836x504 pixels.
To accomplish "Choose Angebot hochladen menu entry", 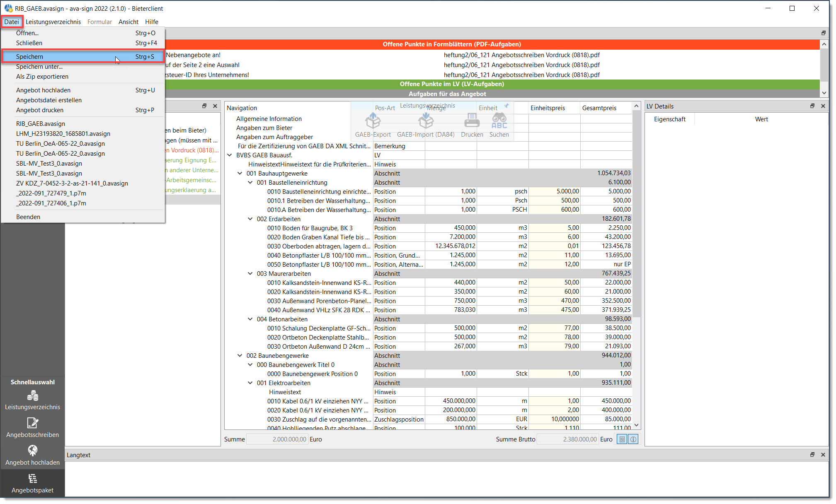I will coord(83,90).
